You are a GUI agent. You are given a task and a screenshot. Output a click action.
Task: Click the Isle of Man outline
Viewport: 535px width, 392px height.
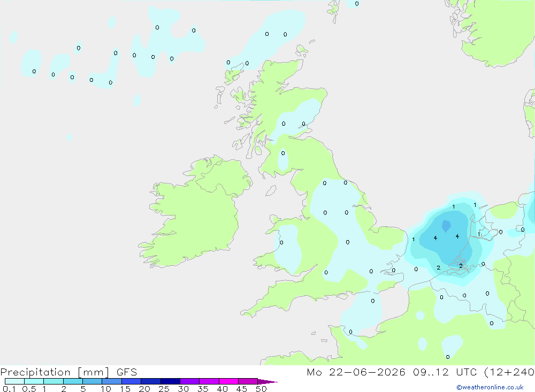click(271, 190)
